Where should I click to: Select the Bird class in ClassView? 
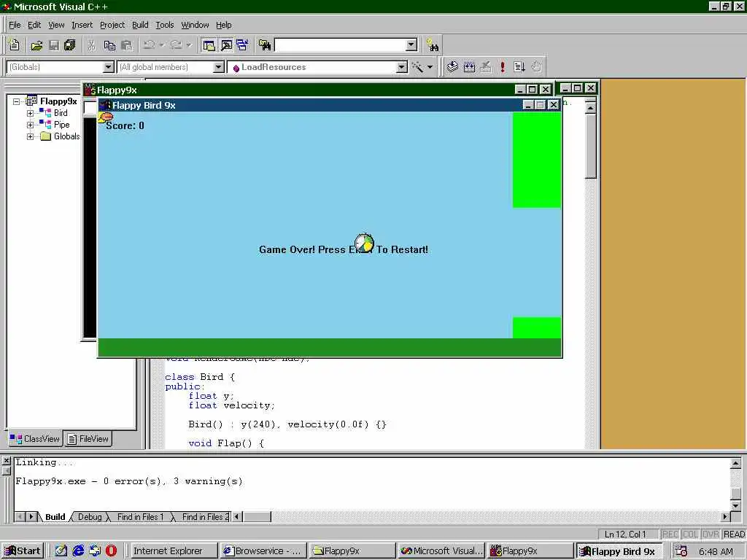pyautogui.click(x=61, y=113)
